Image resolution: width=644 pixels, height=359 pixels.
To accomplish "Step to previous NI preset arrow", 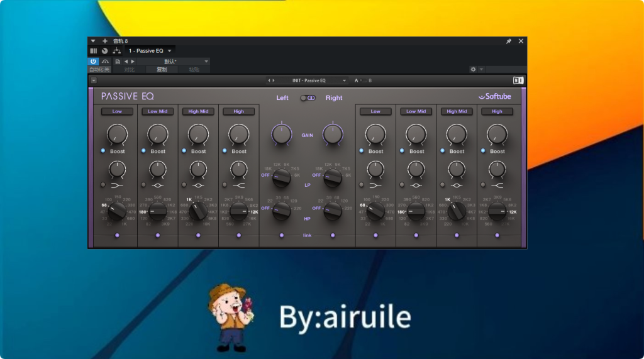I will click(x=269, y=80).
